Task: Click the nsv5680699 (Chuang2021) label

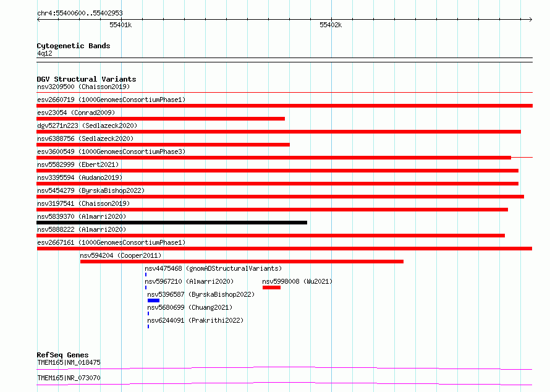Action: tap(190, 307)
